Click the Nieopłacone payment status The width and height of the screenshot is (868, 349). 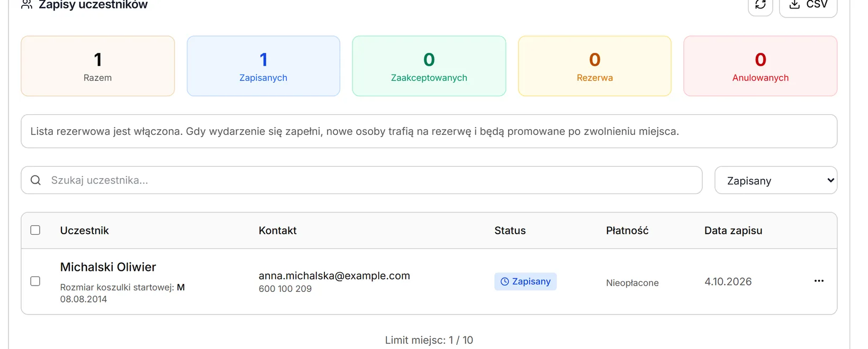pyautogui.click(x=632, y=283)
